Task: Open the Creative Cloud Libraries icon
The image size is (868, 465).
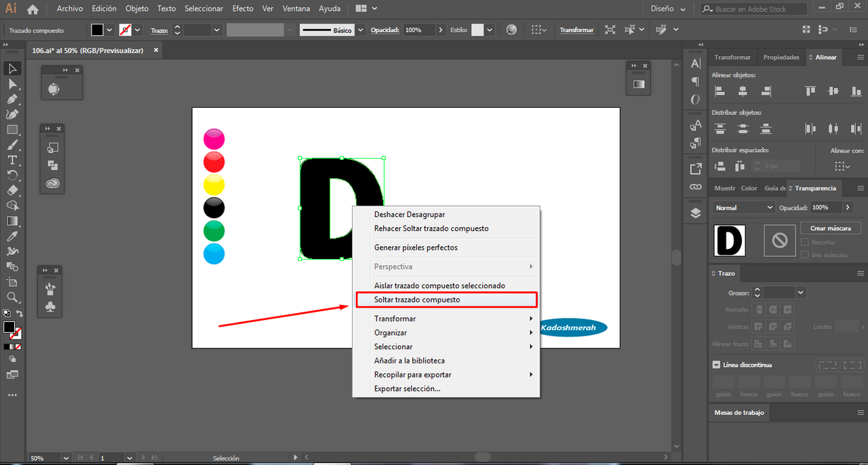Action: [53, 182]
